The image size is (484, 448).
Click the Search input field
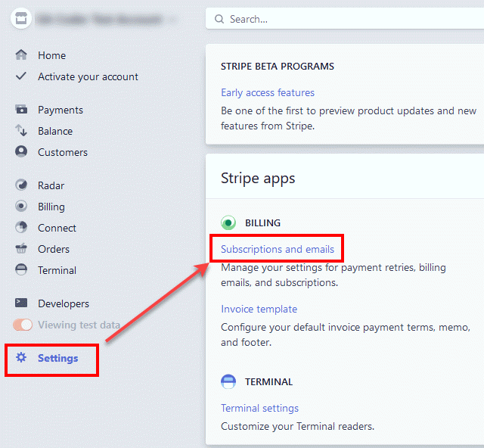pyautogui.click(x=348, y=19)
